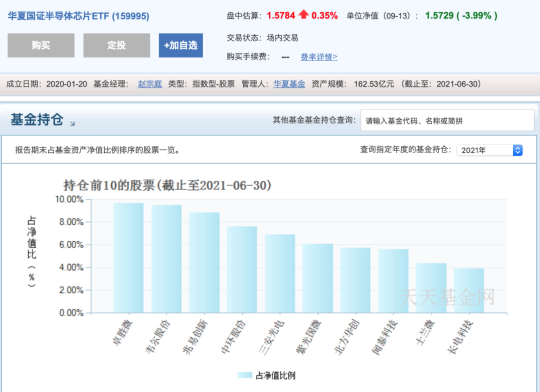The height and width of the screenshot is (392, 540).
Task: Click the 10.00% y-axis label
Action: [x=69, y=199]
